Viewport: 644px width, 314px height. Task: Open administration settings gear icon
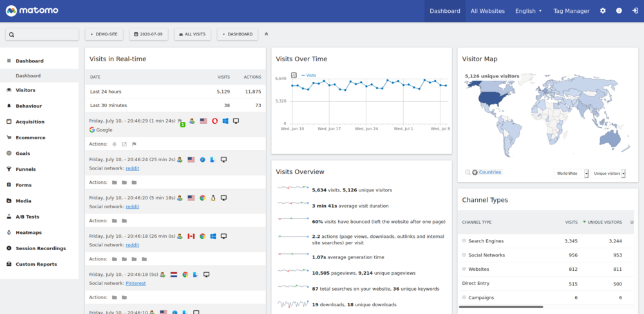(x=603, y=11)
